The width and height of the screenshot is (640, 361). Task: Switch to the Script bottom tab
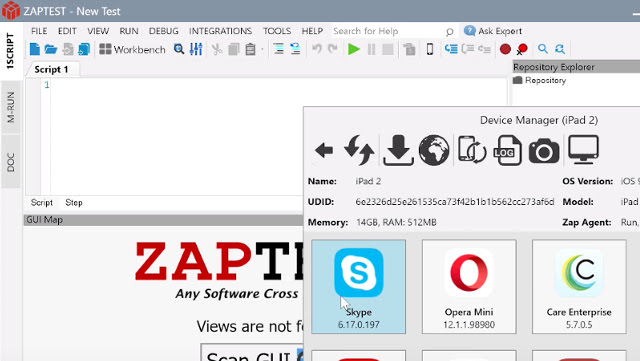coord(42,203)
